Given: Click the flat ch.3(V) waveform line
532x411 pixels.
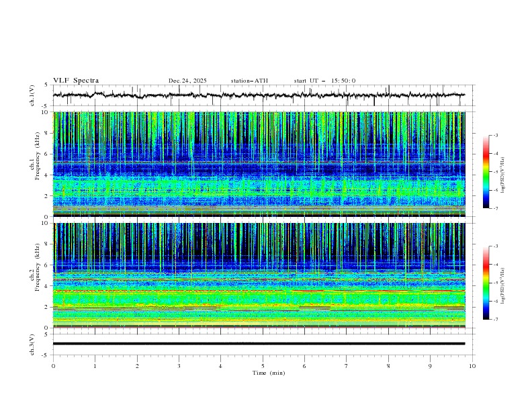Looking at the screenshot, I should (x=262, y=344).
